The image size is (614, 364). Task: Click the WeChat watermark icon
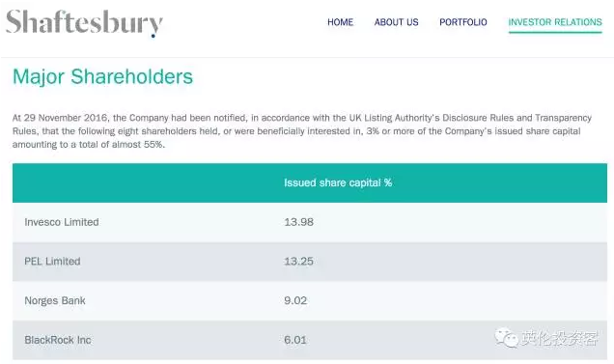506,337
